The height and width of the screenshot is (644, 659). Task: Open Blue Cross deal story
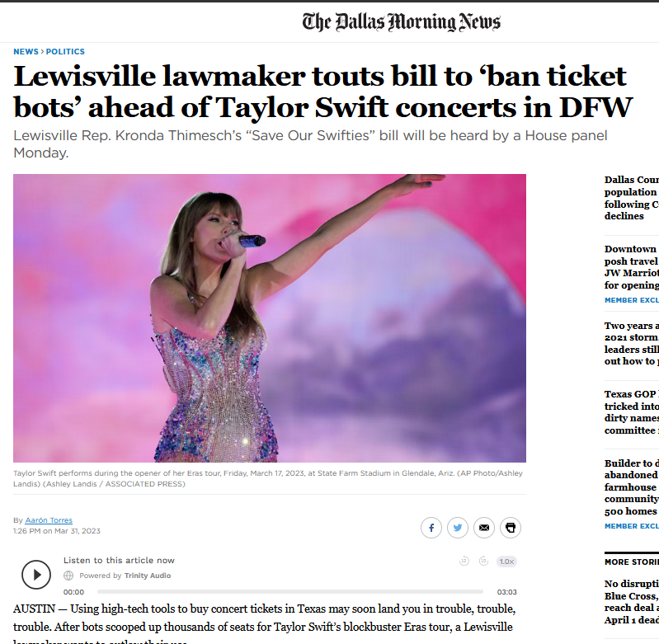(x=631, y=602)
